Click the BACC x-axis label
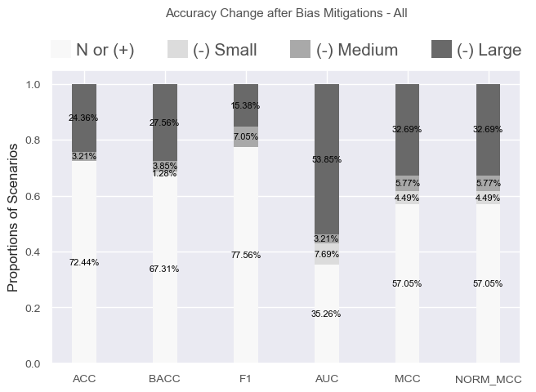This screenshot has height=392, width=536. 164,379
